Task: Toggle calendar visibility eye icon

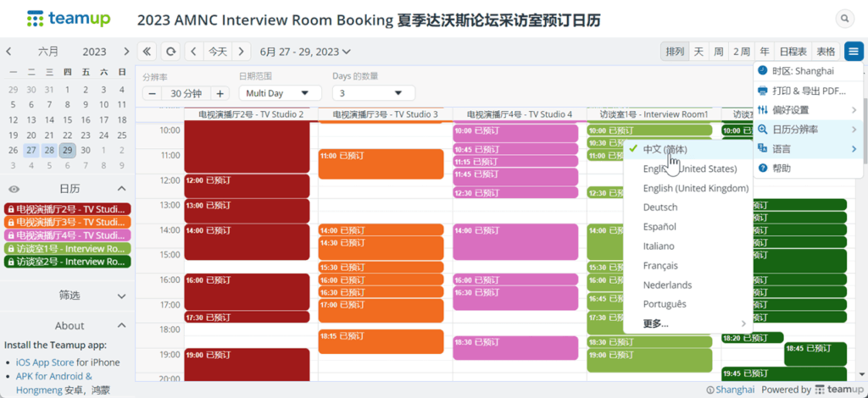Action: 14,189
